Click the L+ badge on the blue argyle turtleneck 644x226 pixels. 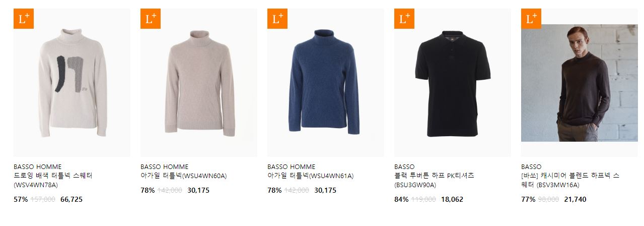point(277,19)
